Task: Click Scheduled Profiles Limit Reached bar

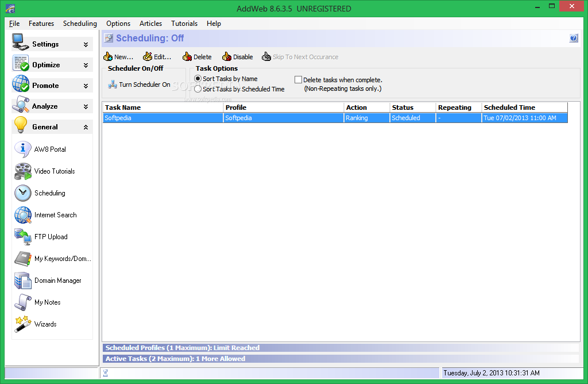Action: 341,348
